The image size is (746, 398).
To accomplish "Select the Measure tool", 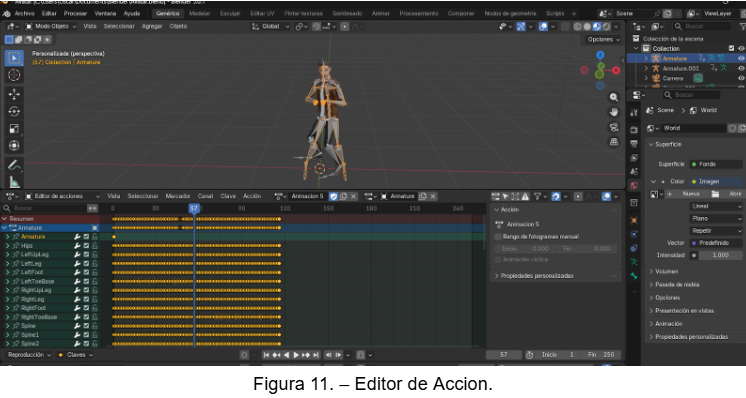I will pyautogui.click(x=14, y=182).
